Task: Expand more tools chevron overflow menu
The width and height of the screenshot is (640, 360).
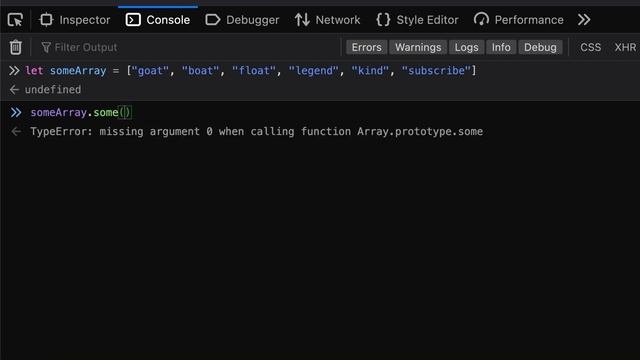Action: tap(584, 20)
